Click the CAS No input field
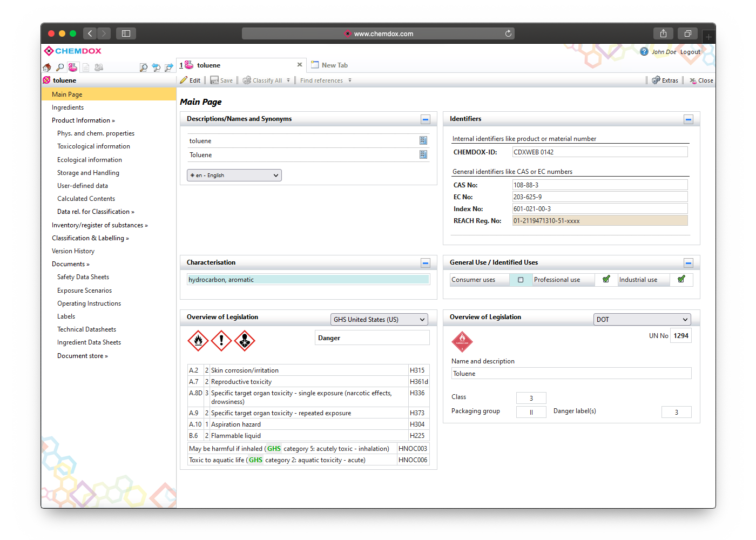The image size is (756, 540). coord(600,185)
